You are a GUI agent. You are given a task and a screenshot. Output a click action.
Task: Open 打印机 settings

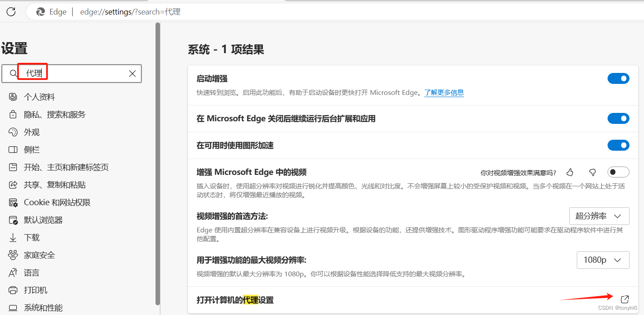tap(36, 290)
